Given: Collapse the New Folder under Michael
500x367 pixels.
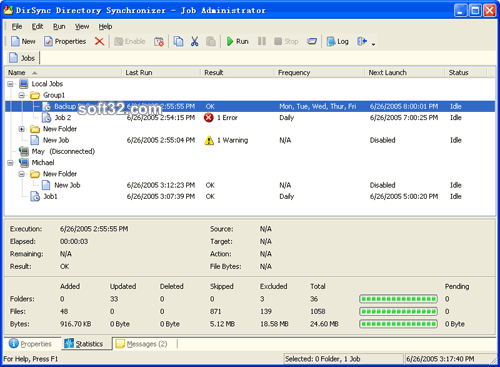Looking at the screenshot, I should click(x=22, y=174).
